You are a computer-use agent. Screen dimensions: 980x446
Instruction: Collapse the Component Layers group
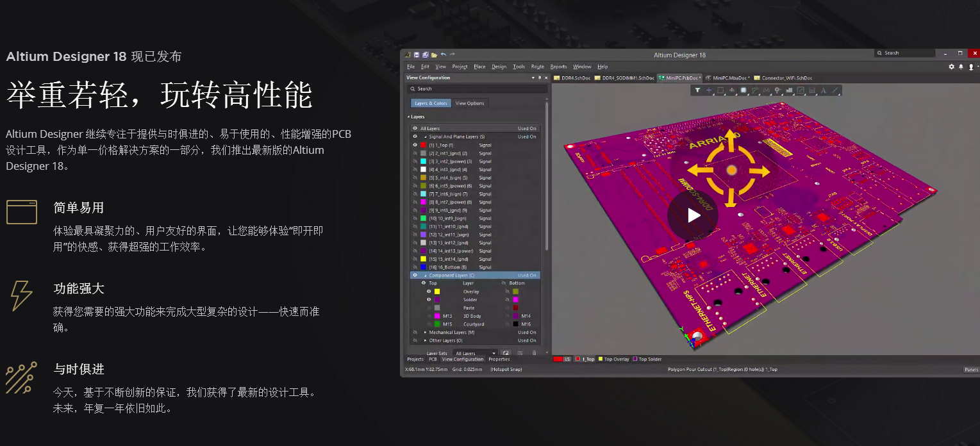[425, 276]
